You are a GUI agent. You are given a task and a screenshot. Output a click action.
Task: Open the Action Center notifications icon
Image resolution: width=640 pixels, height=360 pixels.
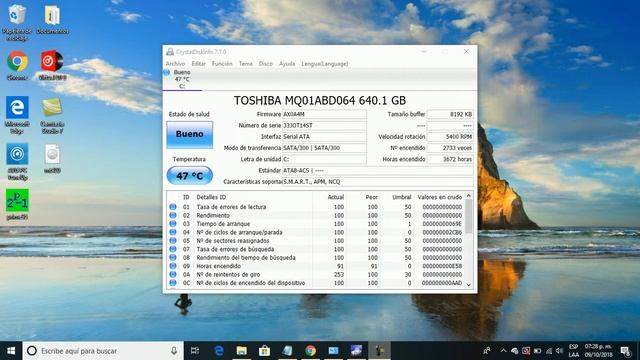click(x=625, y=351)
